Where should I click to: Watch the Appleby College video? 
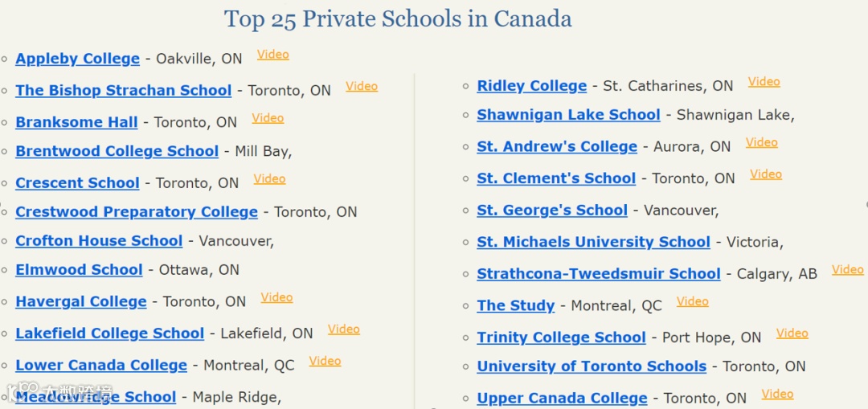[x=273, y=54]
